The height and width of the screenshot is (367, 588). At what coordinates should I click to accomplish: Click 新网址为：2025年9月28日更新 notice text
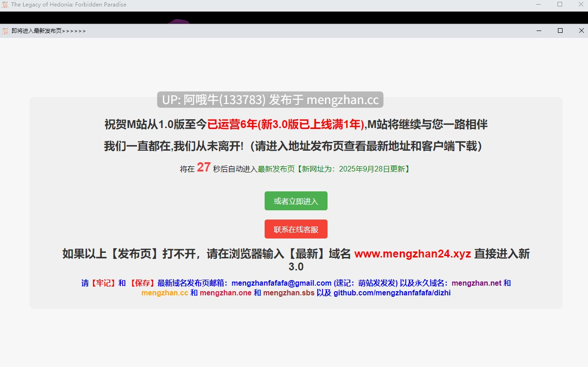point(353,169)
